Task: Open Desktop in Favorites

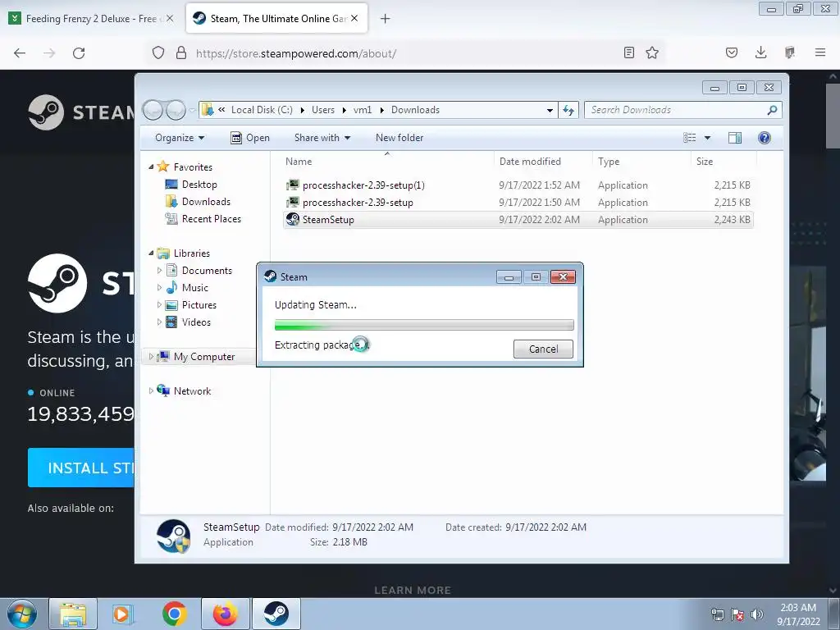Action: (199, 185)
